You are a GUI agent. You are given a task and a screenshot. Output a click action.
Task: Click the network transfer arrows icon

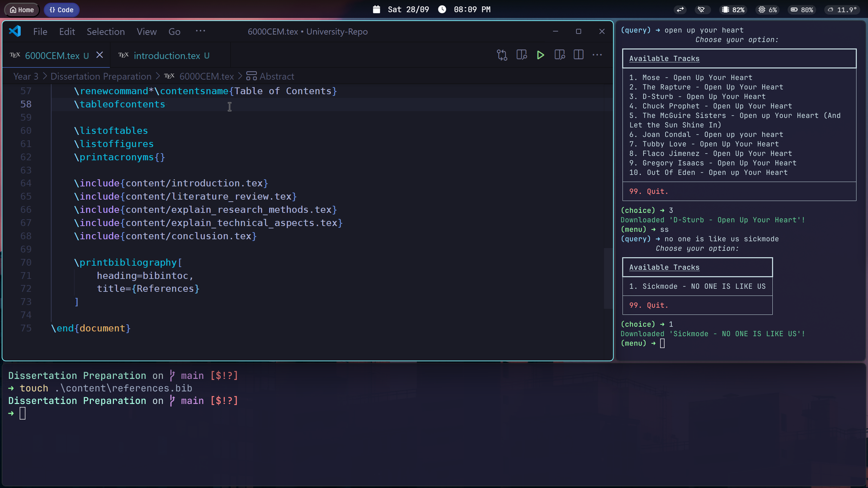tap(680, 10)
